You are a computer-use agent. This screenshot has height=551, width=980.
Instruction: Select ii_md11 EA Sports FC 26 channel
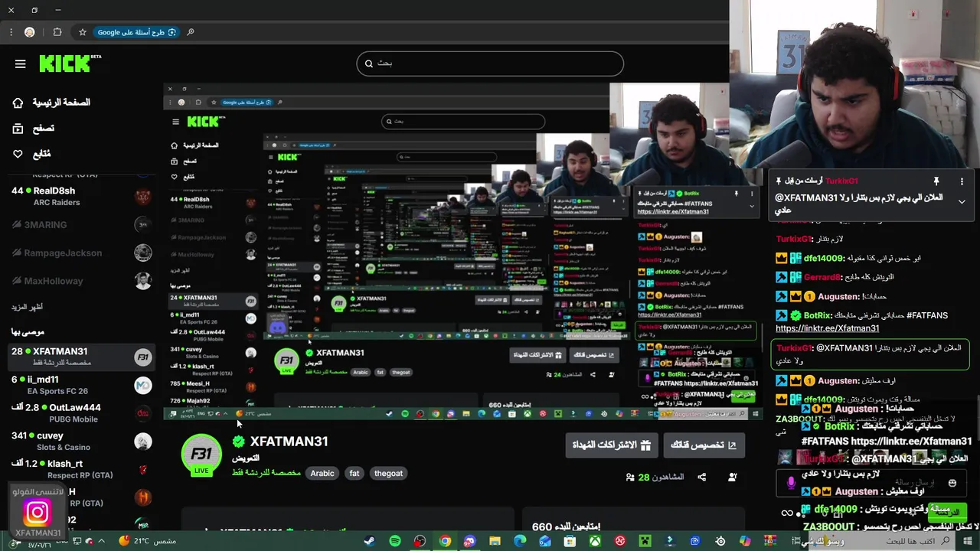click(x=80, y=385)
